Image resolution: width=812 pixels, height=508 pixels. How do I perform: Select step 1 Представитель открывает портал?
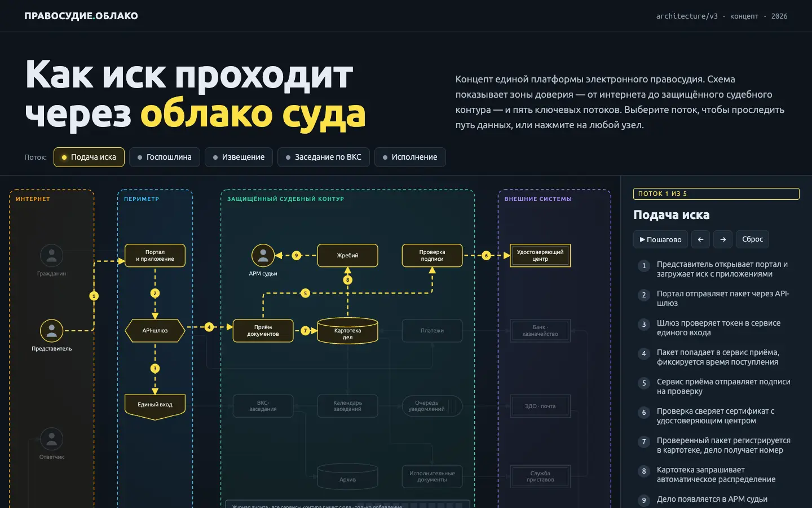716,269
